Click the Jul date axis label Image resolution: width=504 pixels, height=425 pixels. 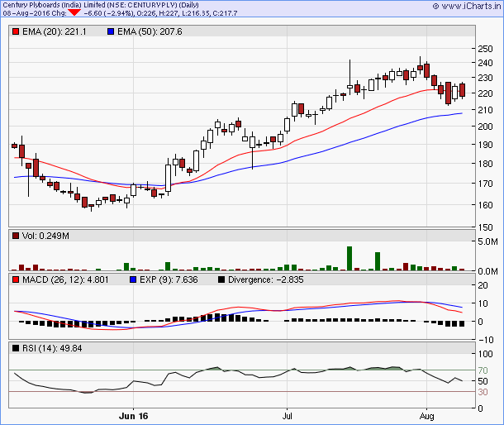(x=287, y=416)
